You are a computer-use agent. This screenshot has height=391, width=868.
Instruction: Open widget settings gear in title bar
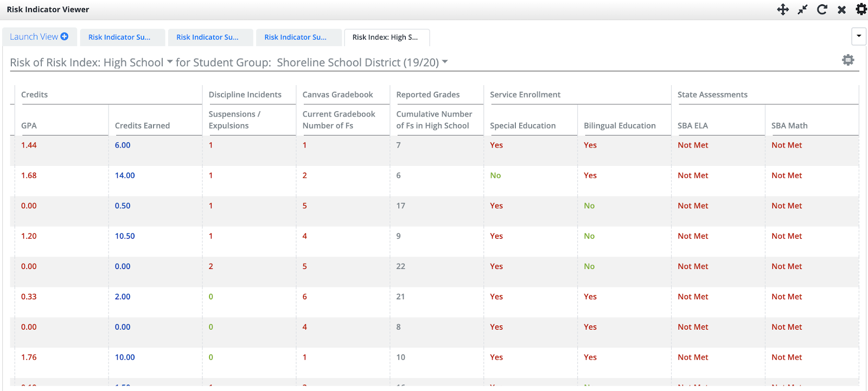coord(861,9)
